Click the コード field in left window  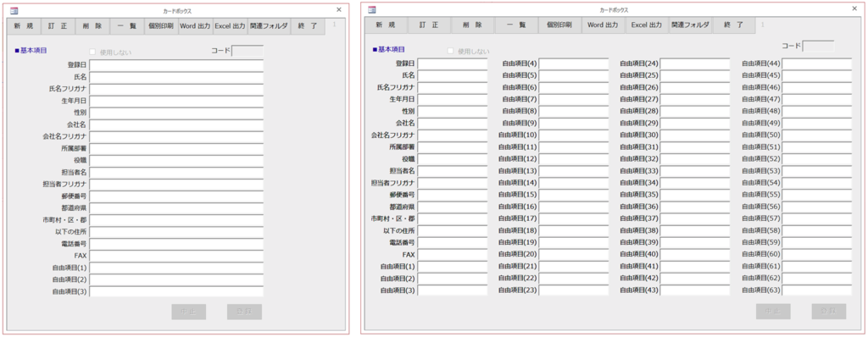(248, 51)
